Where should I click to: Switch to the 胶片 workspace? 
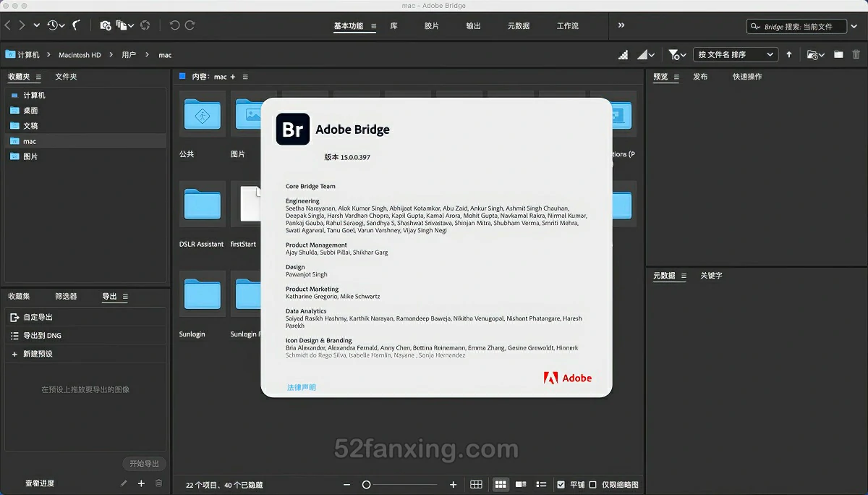tap(431, 26)
